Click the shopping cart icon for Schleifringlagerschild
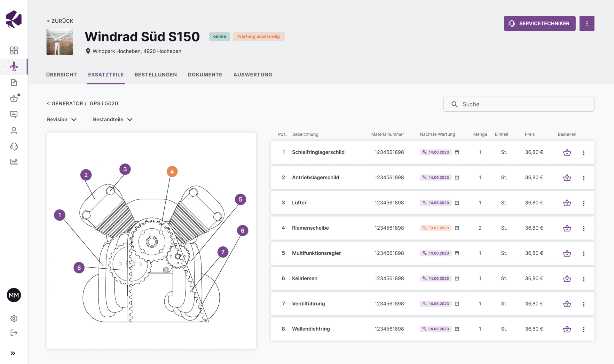Screen dimensions: 614x364 [x=567, y=152]
